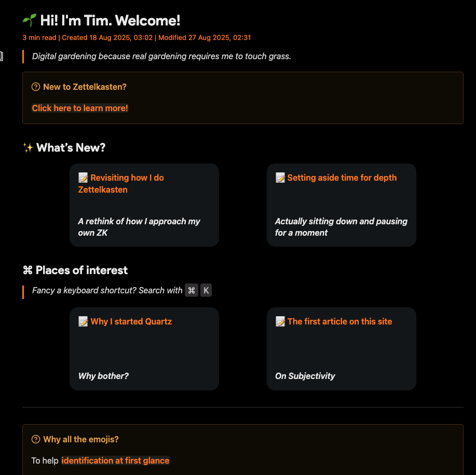The width and height of the screenshot is (476, 475).
Task: Click the memo emoji beside Setting aside time
Action: (280, 178)
